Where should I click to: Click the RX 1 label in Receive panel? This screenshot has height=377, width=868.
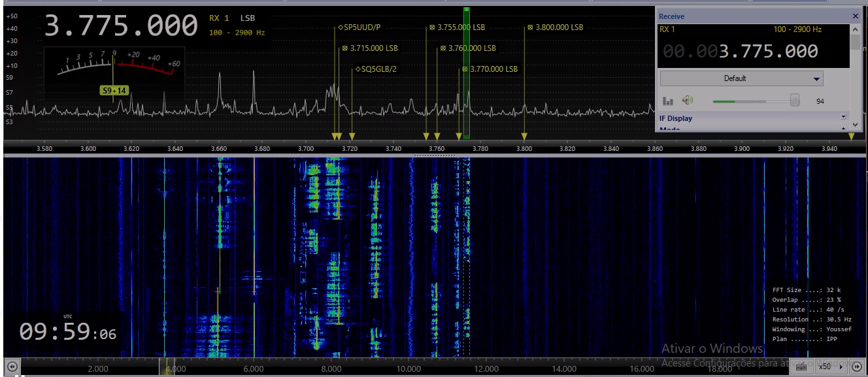667,29
